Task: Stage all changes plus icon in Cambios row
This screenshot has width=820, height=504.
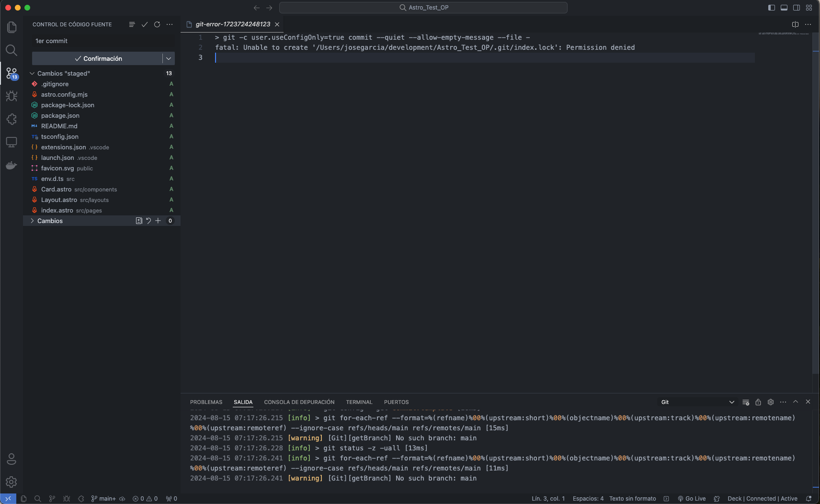Action: 158,221
